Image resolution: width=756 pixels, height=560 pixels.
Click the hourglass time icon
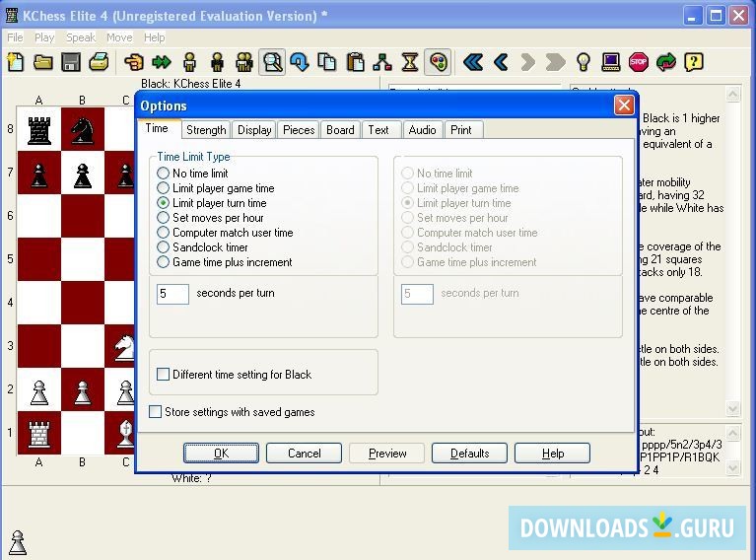(x=410, y=62)
